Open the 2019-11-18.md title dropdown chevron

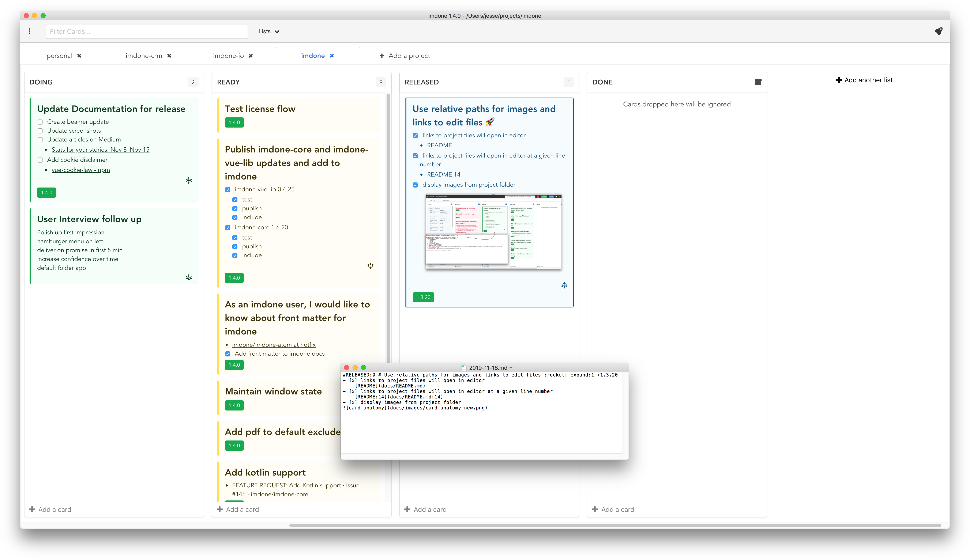[511, 368]
